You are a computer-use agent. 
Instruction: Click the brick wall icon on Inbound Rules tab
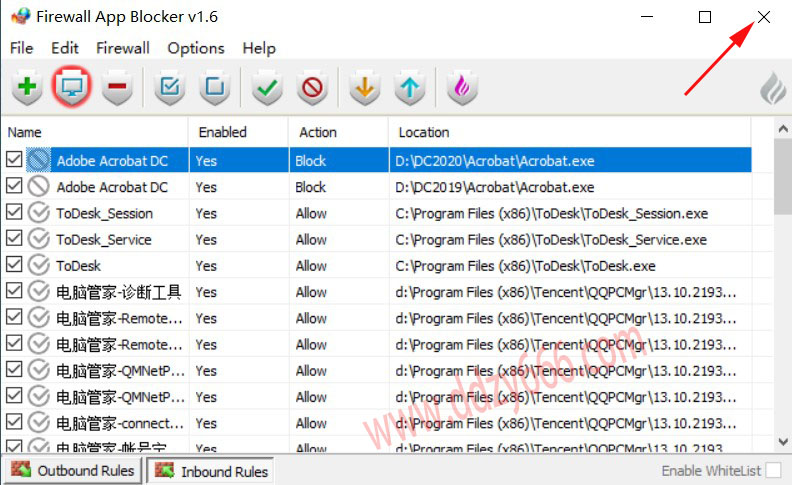(164, 470)
